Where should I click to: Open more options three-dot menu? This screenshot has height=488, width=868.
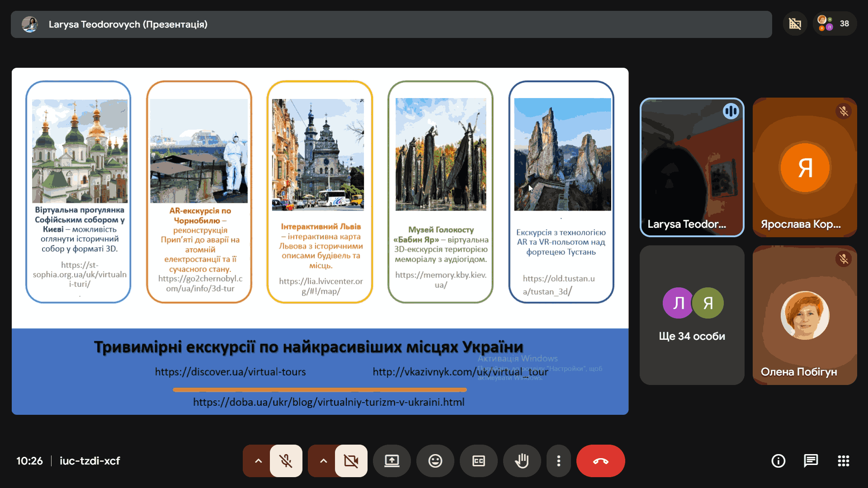pos(559,461)
